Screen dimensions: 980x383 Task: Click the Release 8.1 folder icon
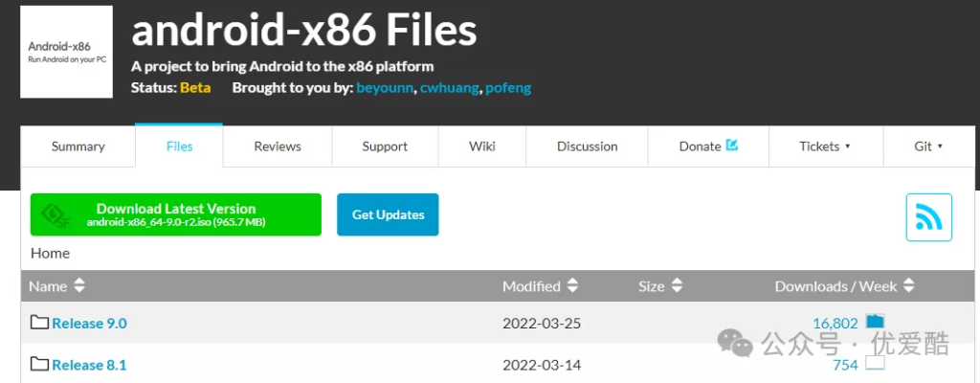[x=39, y=364]
